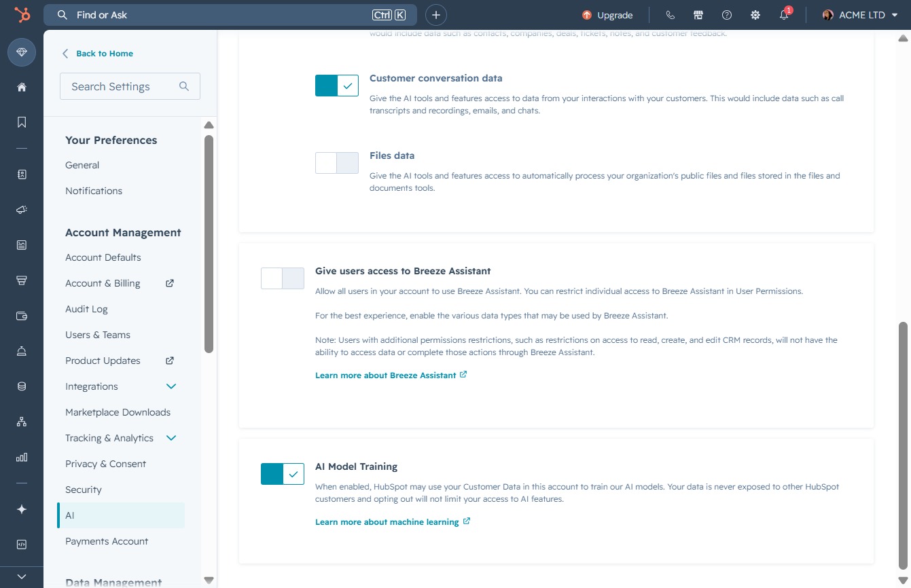Open Data Management database icon
The height and width of the screenshot is (588, 911).
[x=22, y=386]
